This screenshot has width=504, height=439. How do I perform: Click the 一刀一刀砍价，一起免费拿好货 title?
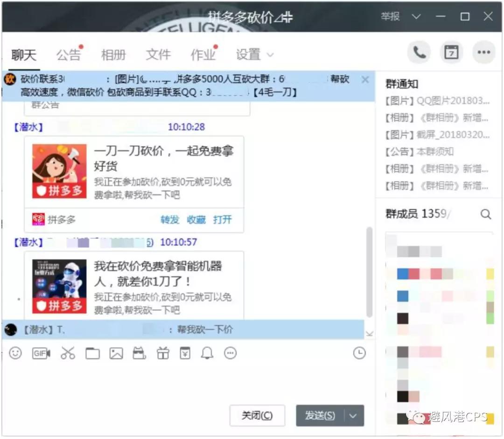pyautogui.click(x=164, y=159)
